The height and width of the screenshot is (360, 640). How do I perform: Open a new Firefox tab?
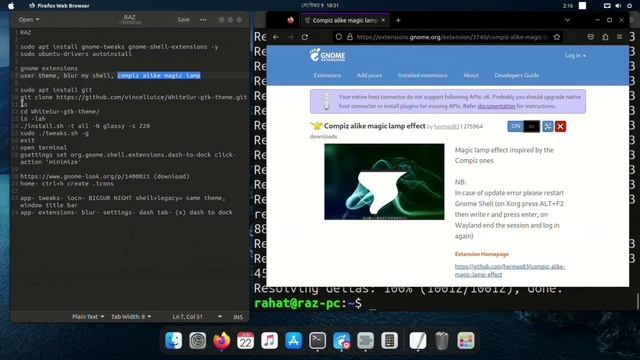tap(398, 20)
